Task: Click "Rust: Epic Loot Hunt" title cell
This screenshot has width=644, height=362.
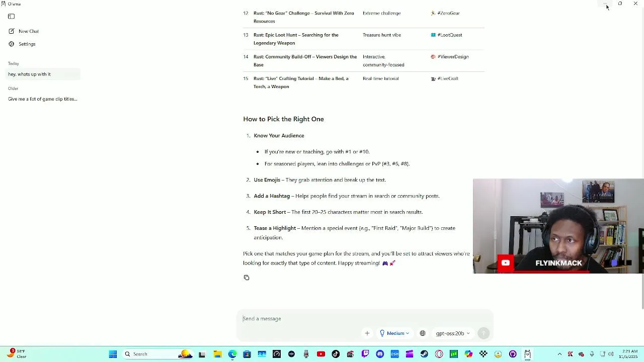Action: point(296,39)
